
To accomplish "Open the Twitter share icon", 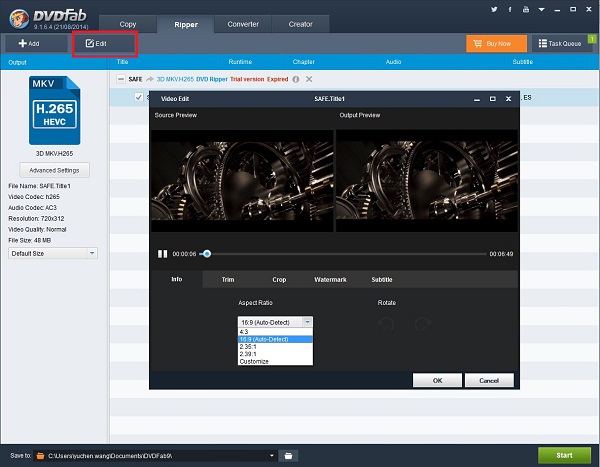I will click(494, 10).
